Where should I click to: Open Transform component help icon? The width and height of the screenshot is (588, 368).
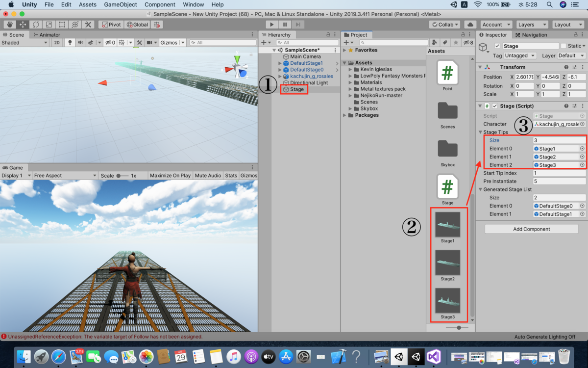566,67
